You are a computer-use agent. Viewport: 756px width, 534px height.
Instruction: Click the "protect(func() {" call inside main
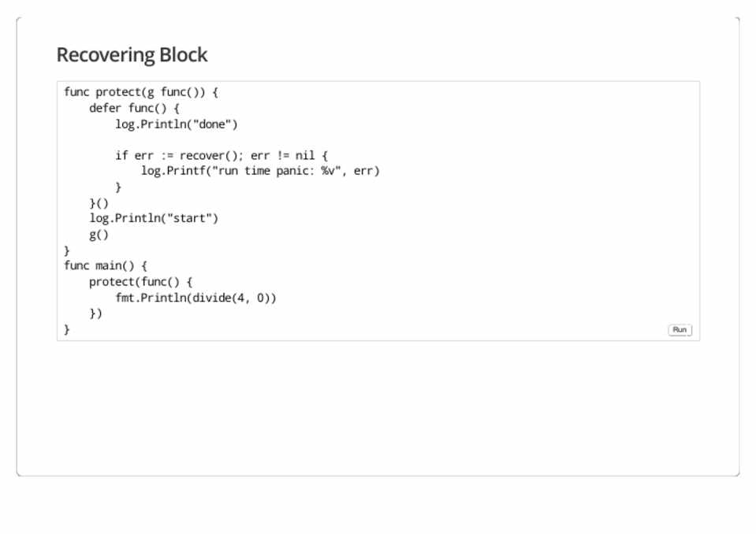click(140, 281)
